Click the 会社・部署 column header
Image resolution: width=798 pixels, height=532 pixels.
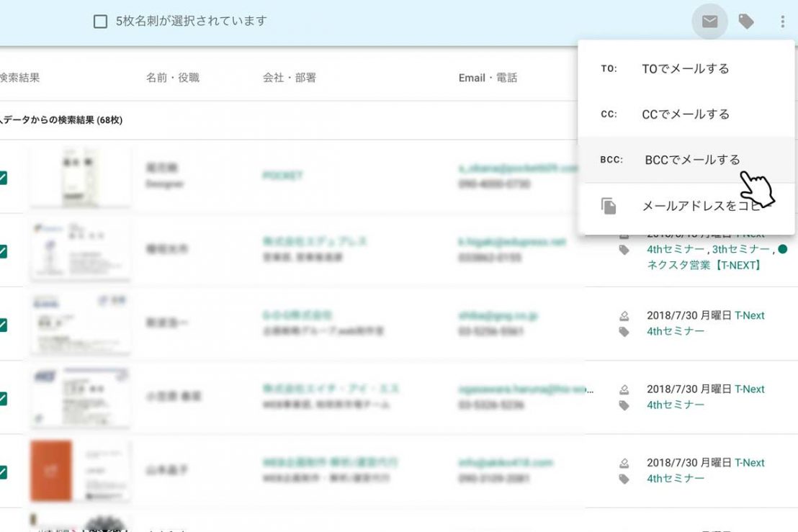tap(289, 78)
